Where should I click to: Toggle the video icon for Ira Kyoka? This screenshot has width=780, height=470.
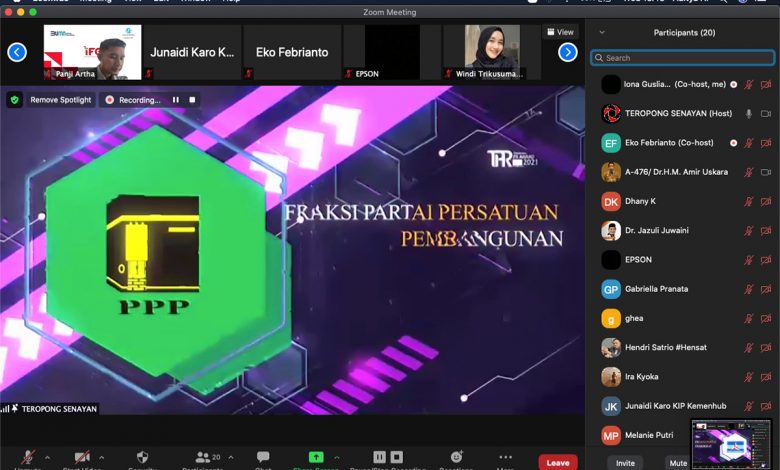pos(766,377)
